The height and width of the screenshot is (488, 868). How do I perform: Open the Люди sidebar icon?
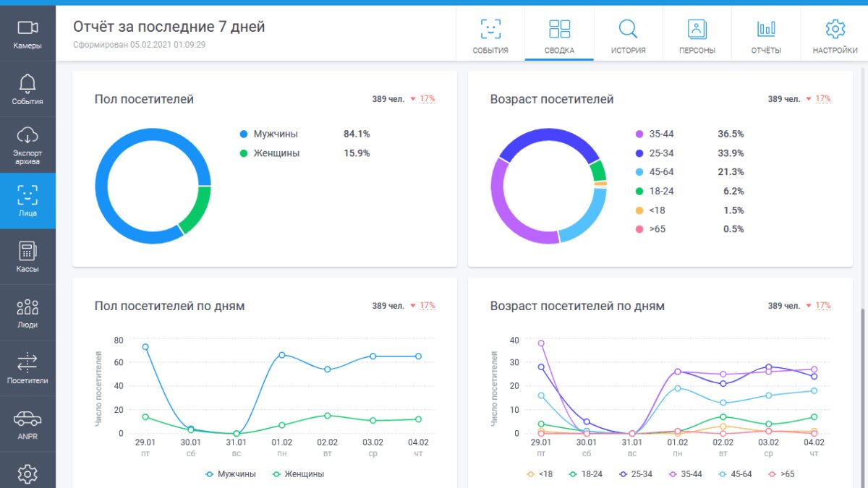pyautogui.click(x=27, y=312)
